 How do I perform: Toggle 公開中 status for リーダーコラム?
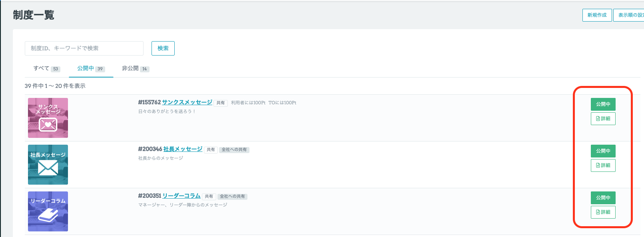coord(603,198)
